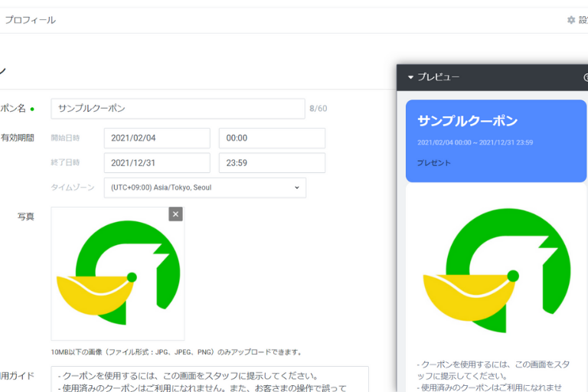
Task: Click the タイムゾーン label
Action: (73, 187)
